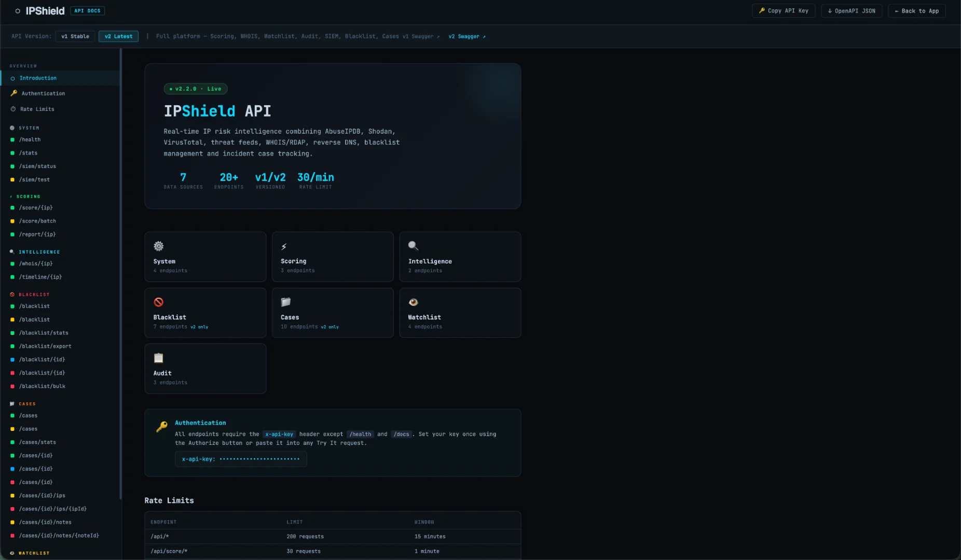Click the IPShield logo circle icon
Screen dimensions: 961x560
coord(18,11)
